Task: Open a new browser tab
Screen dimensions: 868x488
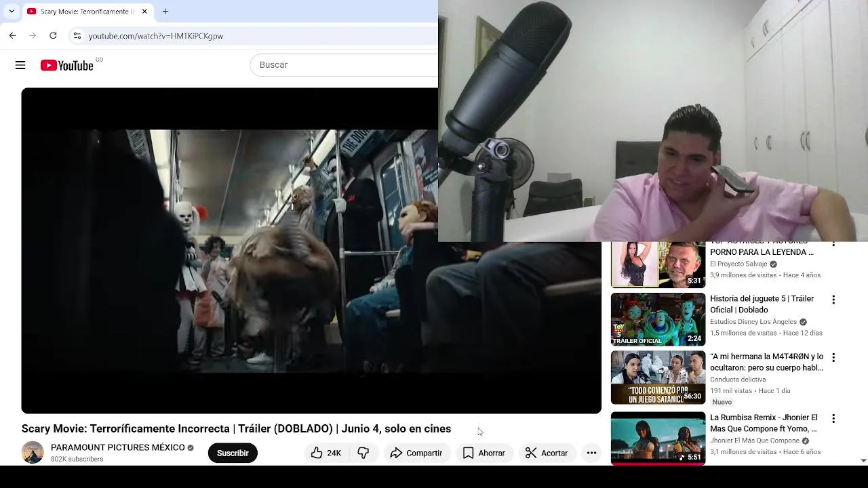Action: click(x=165, y=12)
